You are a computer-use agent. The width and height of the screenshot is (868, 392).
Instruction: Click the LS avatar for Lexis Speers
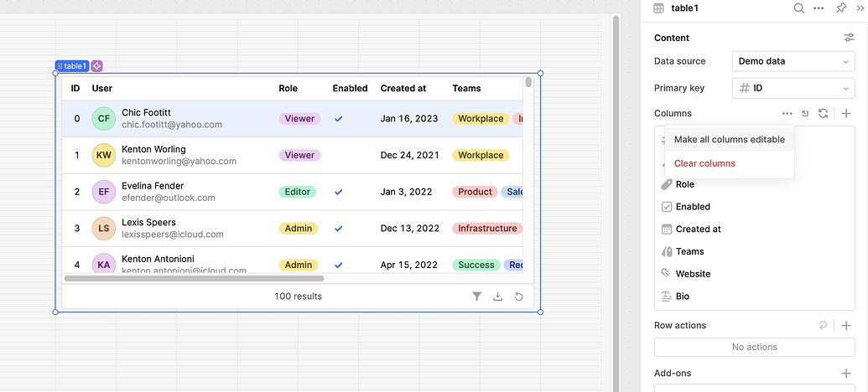coord(103,229)
